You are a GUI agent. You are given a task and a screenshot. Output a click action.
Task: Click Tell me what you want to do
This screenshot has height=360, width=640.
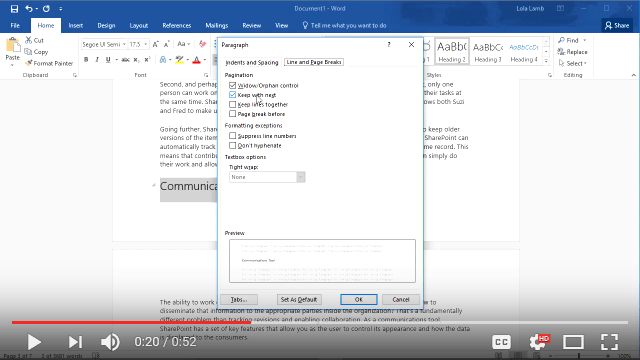click(344, 25)
